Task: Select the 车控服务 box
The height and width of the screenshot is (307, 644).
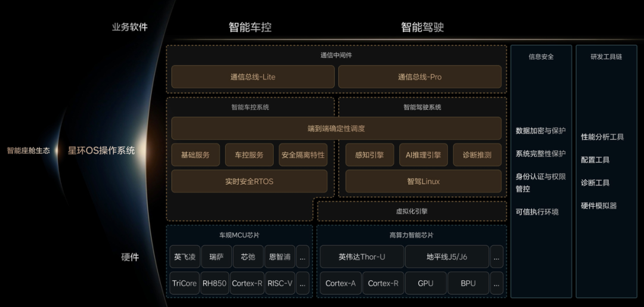Action: tap(249, 155)
